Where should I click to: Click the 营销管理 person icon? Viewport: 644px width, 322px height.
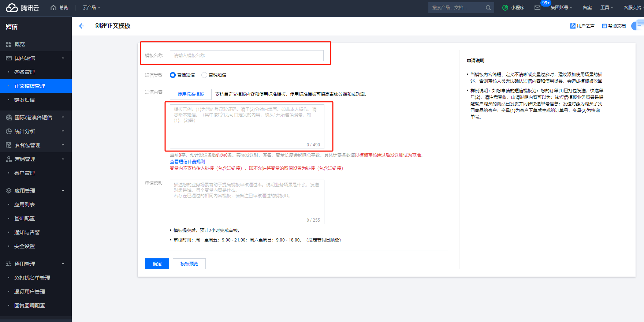[9, 159]
